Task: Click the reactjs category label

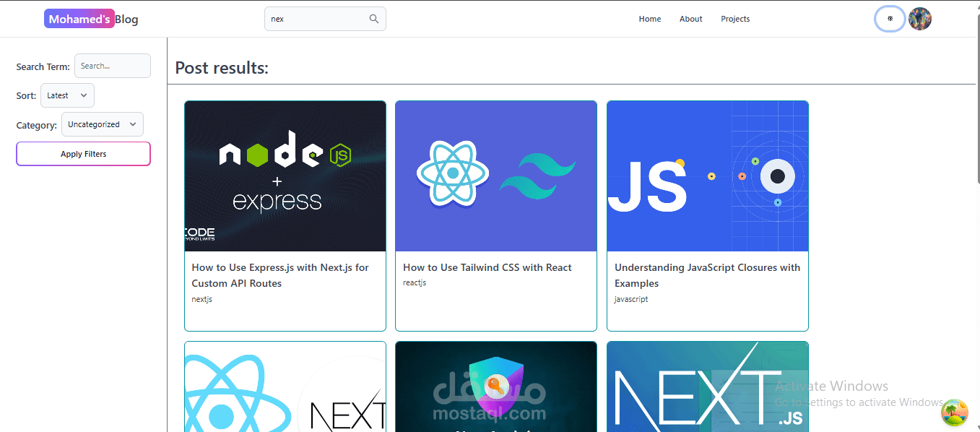Action: pyautogui.click(x=415, y=282)
